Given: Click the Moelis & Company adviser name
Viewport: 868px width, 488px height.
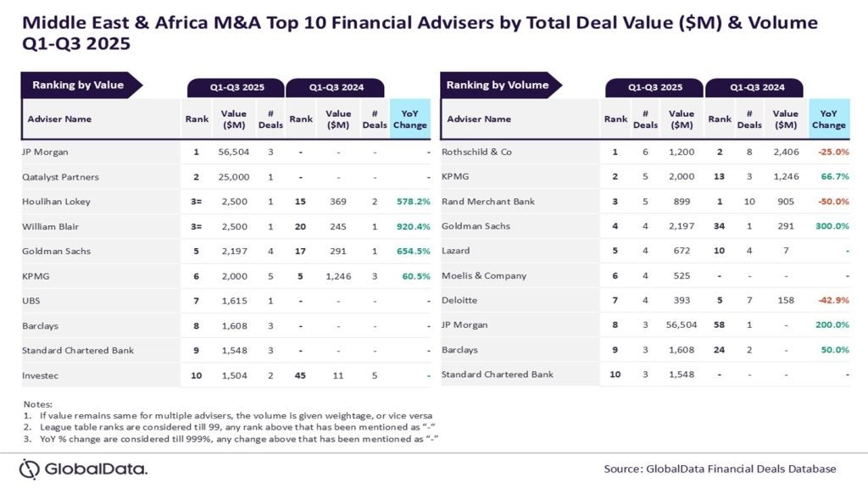Looking at the screenshot, I should pos(484,275).
